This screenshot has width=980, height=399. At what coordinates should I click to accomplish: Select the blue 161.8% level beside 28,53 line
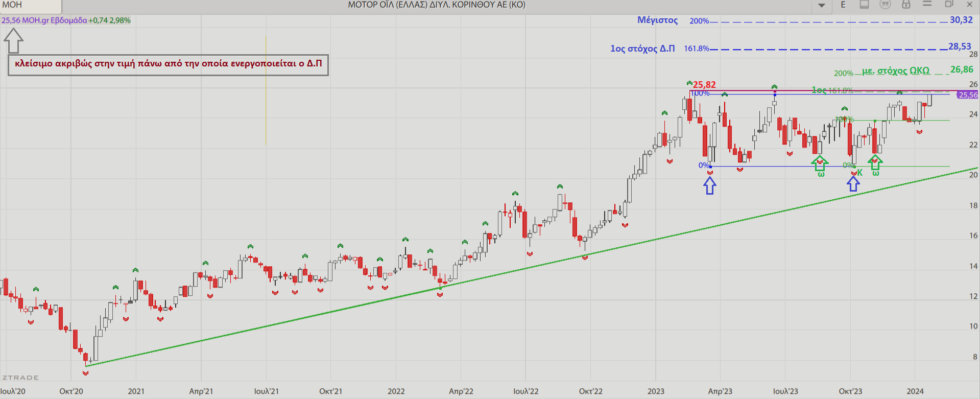click(x=697, y=49)
